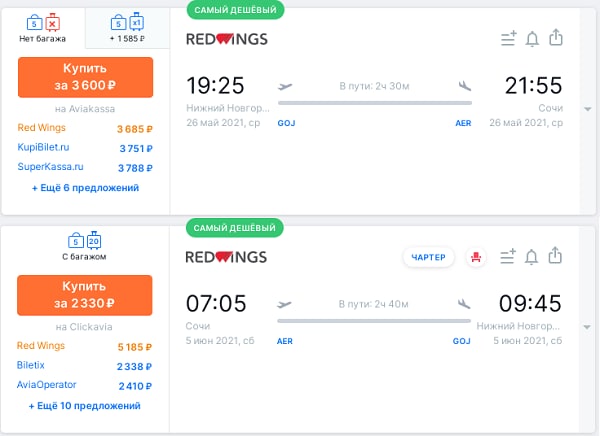Open Red Wings offer for 5185 ₽
Image resolution: width=600 pixels, height=436 pixels.
[84, 346]
